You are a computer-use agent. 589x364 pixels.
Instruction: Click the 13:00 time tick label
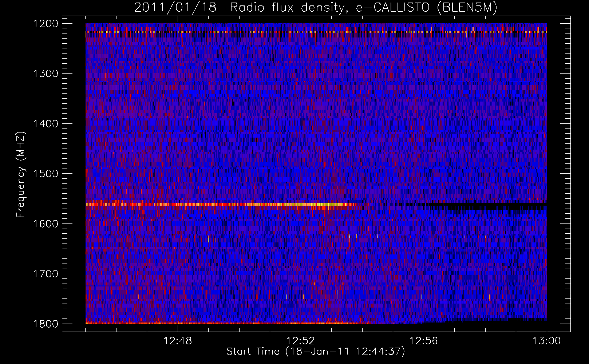pyautogui.click(x=547, y=341)
